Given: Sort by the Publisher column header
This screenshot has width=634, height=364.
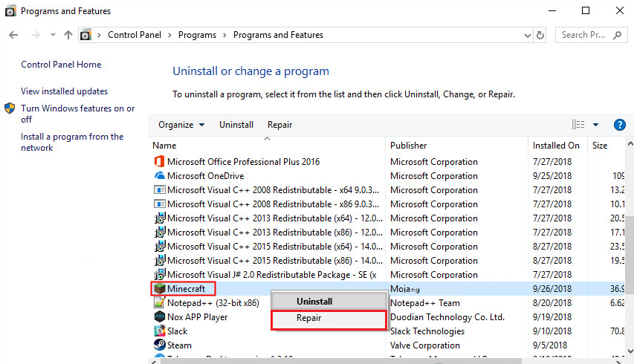Looking at the screenshot, I should tap(456, 146).
